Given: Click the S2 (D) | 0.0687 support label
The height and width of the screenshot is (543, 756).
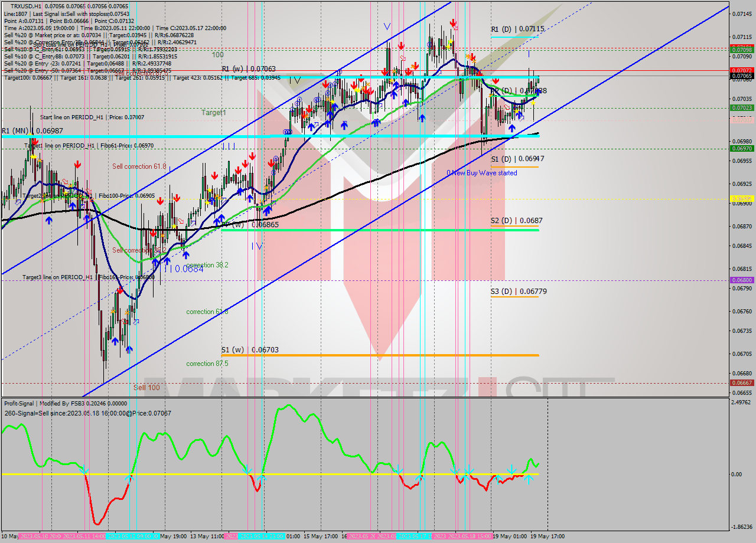Looking at the screenshot, I should [x=517, y=220].
